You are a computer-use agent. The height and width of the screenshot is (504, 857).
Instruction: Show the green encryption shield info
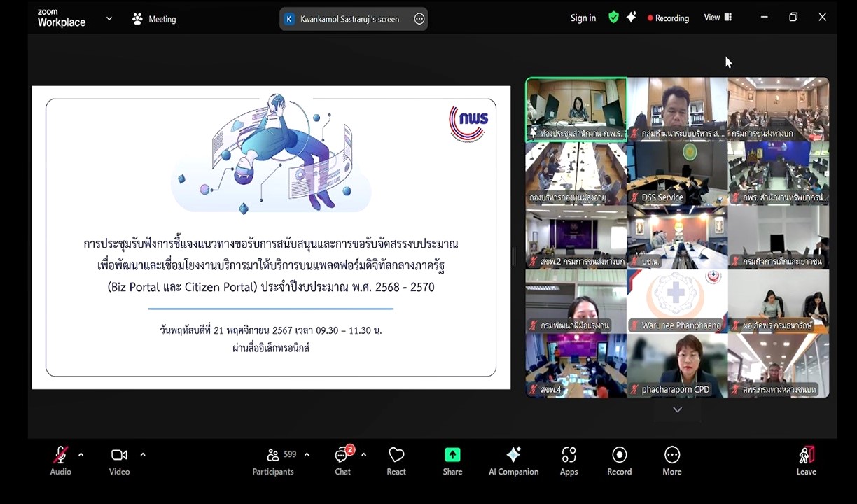[613, 17]
